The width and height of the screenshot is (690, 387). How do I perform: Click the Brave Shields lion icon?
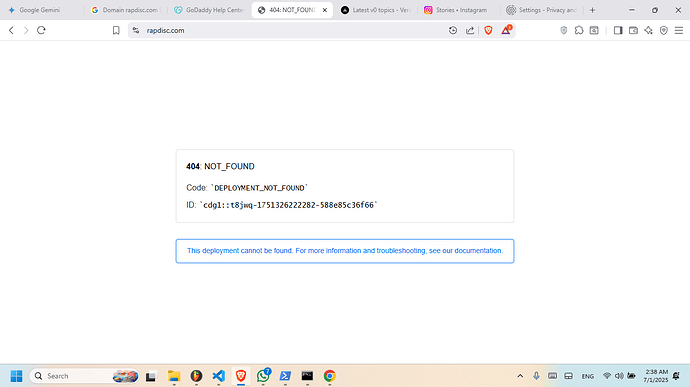488,30
